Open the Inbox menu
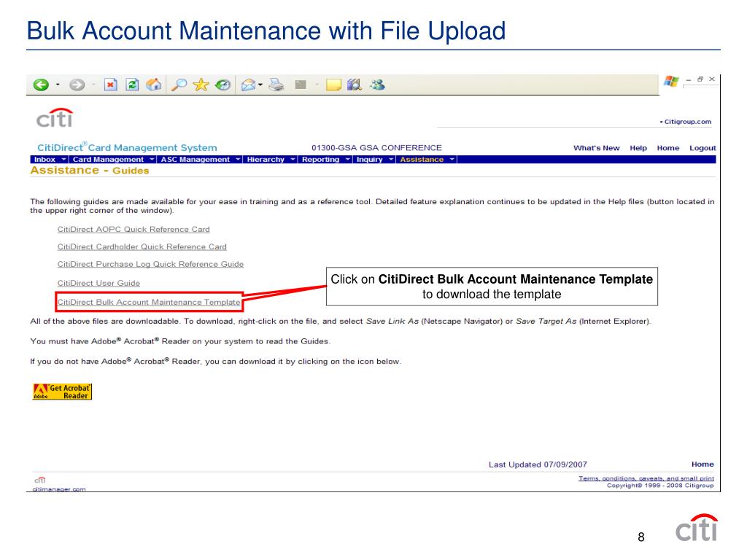This screenshot has width=747, height=560. 44,160
